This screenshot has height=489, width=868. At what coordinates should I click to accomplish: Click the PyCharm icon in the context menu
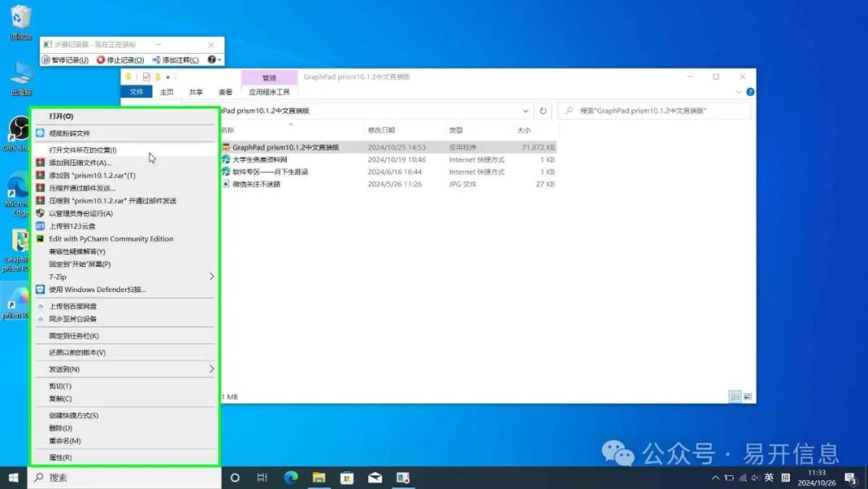(40, 239)
